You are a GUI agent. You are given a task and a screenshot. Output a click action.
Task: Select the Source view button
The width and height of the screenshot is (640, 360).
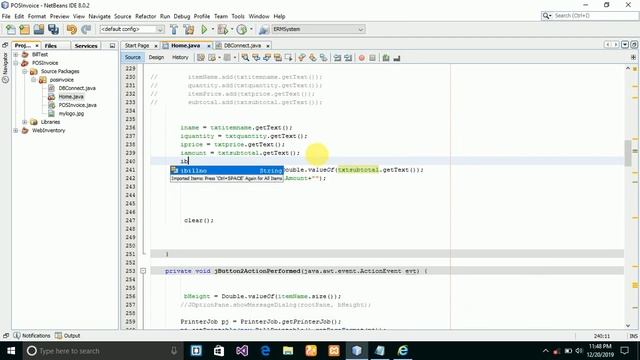tap(133, 58)
